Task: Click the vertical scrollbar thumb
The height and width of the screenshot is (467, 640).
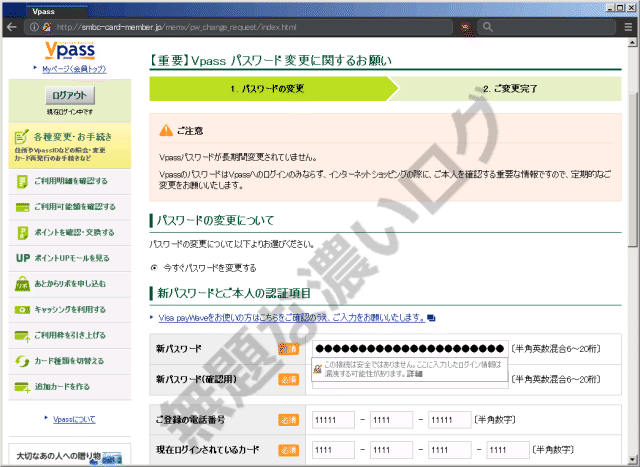Action: pos(632,169)
